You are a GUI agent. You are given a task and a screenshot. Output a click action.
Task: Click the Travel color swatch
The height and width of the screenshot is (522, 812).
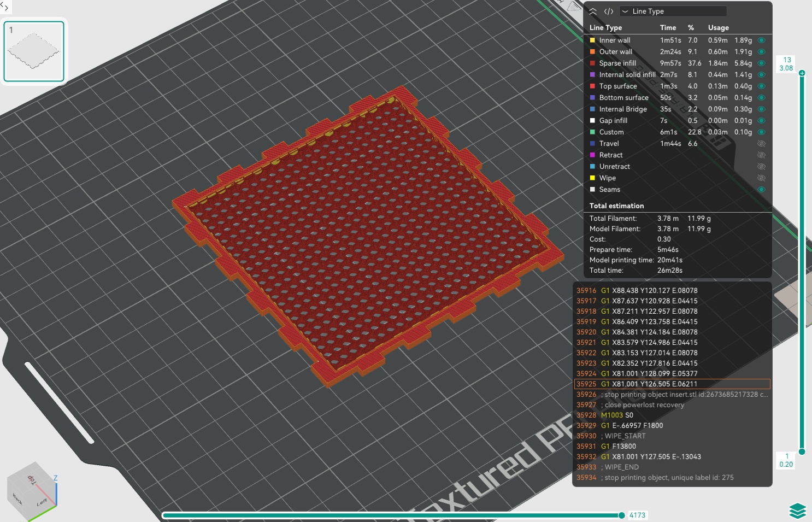[592, 144]
